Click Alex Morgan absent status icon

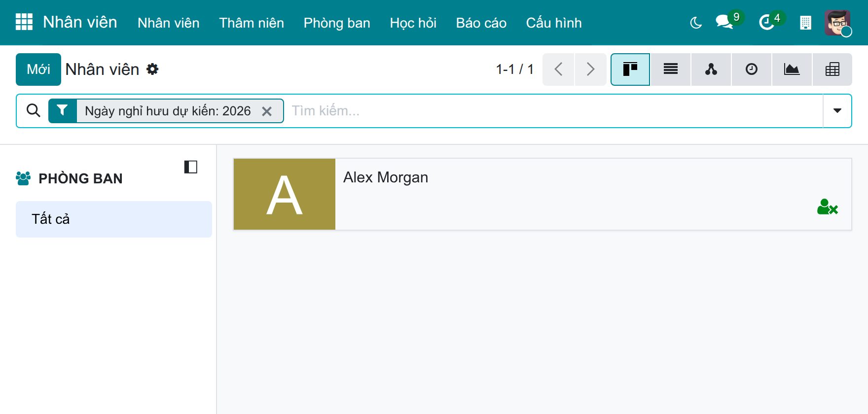pos(828,207)
